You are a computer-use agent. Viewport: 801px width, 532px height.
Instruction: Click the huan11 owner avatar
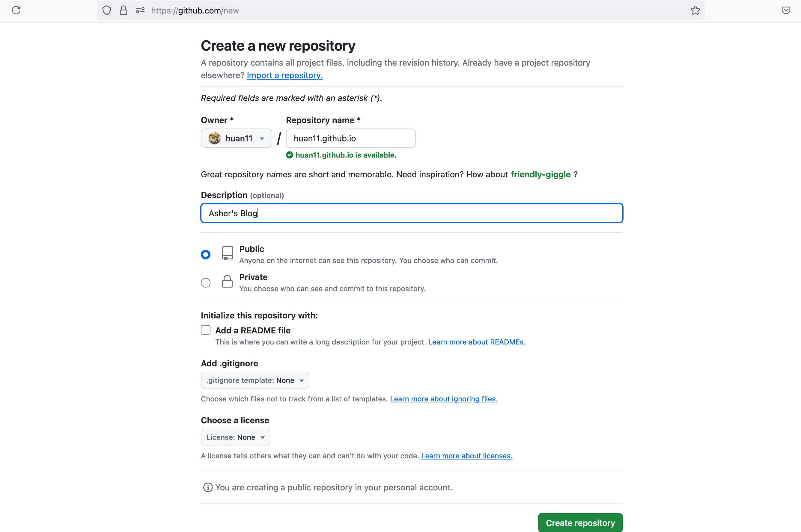(x=215, y=138)
